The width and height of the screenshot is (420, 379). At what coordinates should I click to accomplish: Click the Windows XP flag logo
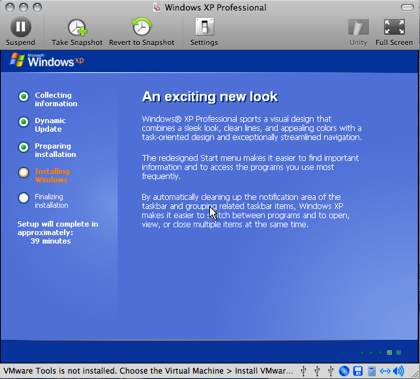click(x=17, y=60)
